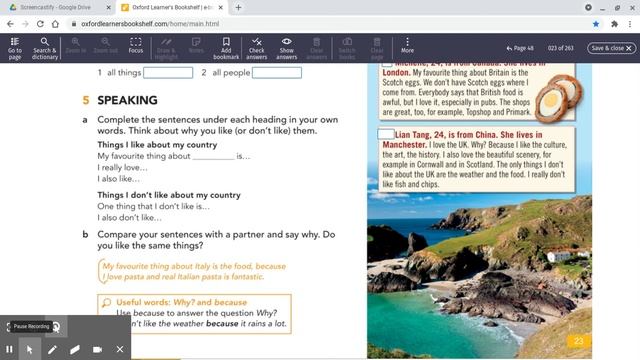Click the SPEAKING section heading
Screen dimensions: 640x360
tap(127, 100)
